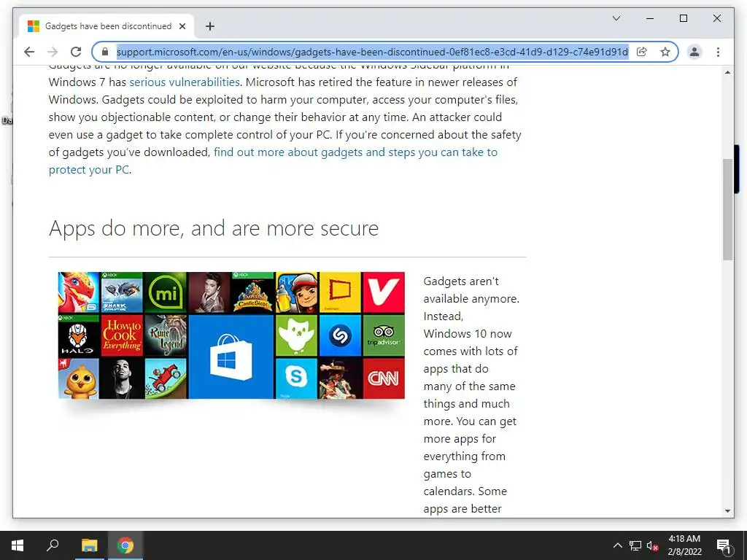Click the Chrome taskbar icon
Image resolution: width=747 pixels, height=560 pixels.
pos(125,545)
